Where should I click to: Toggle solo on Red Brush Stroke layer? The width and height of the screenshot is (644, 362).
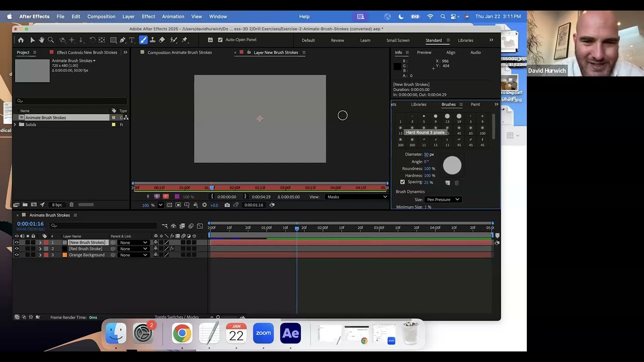click(x=28, y=248)
